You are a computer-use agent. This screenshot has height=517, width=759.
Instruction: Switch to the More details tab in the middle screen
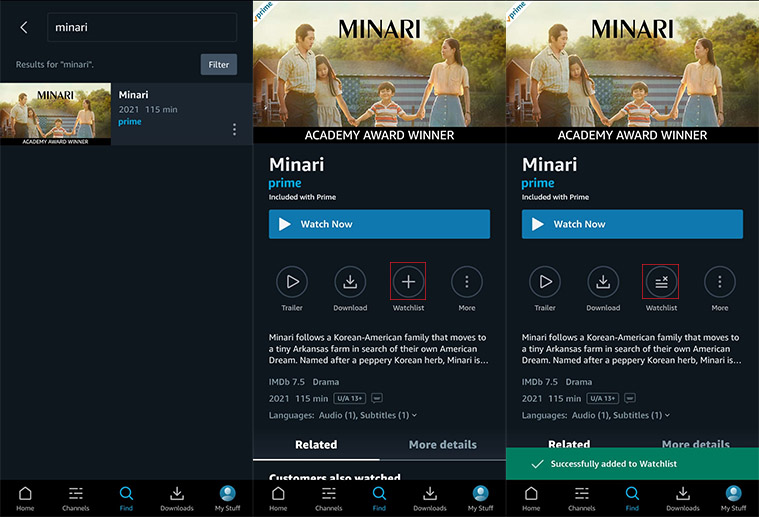tap(442, 444)
